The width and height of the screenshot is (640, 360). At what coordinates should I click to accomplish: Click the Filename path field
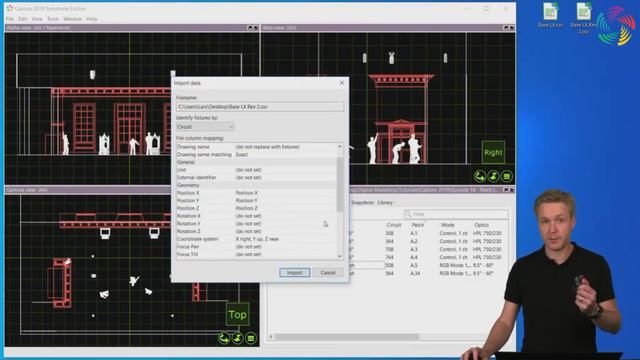click(260, 107)
